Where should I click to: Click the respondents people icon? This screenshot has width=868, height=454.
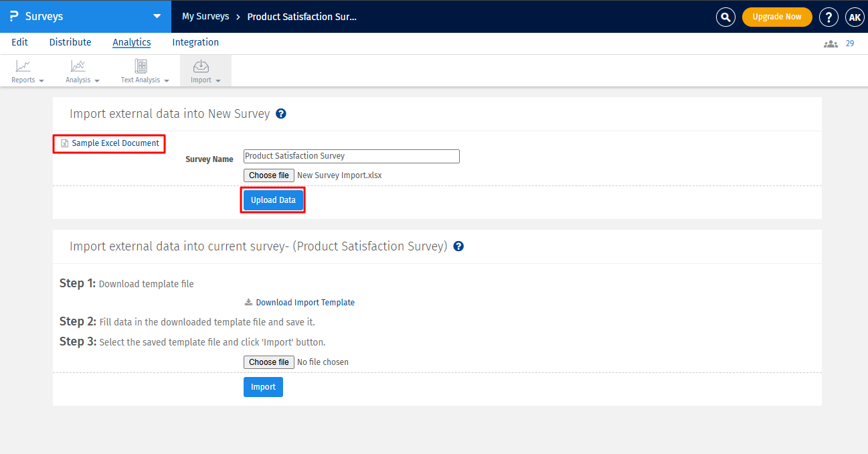831,44
